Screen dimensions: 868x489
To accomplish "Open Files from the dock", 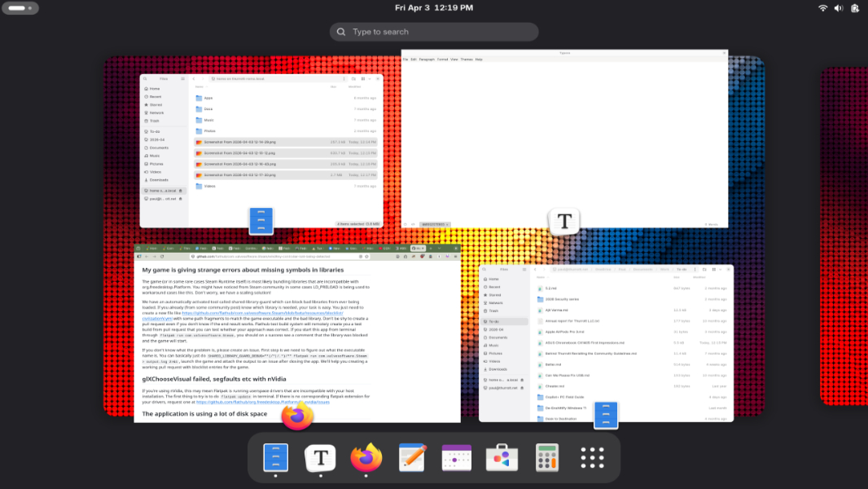I will point(276,458).
